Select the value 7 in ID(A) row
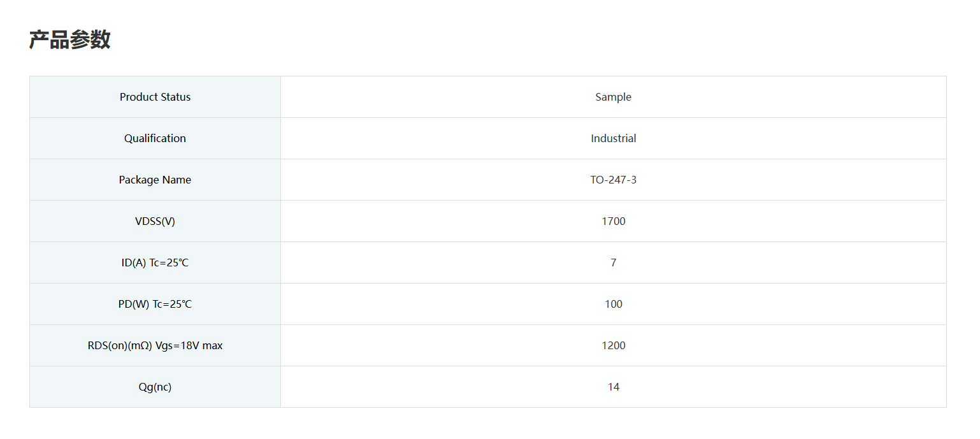 pos(613,263)
